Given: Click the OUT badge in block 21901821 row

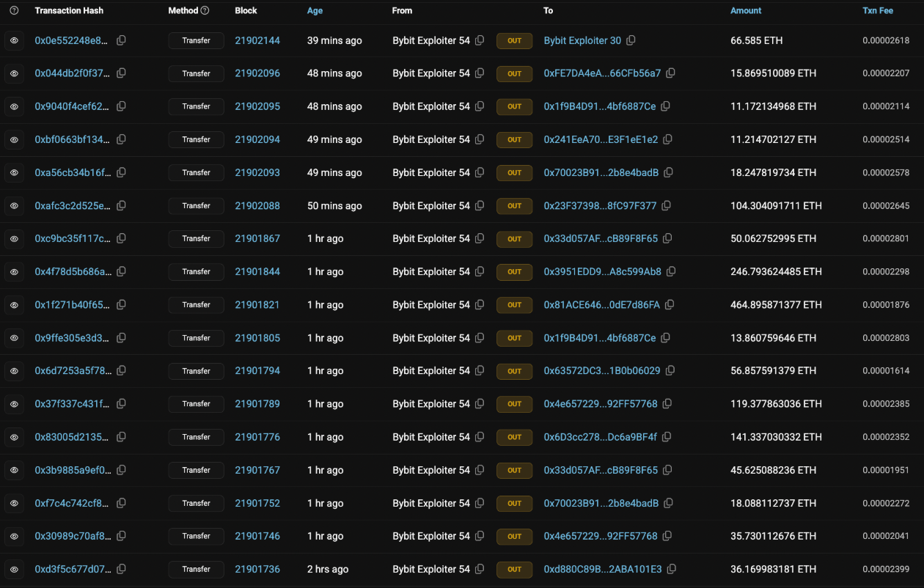Looking at the screenshot, I should 515,304.
